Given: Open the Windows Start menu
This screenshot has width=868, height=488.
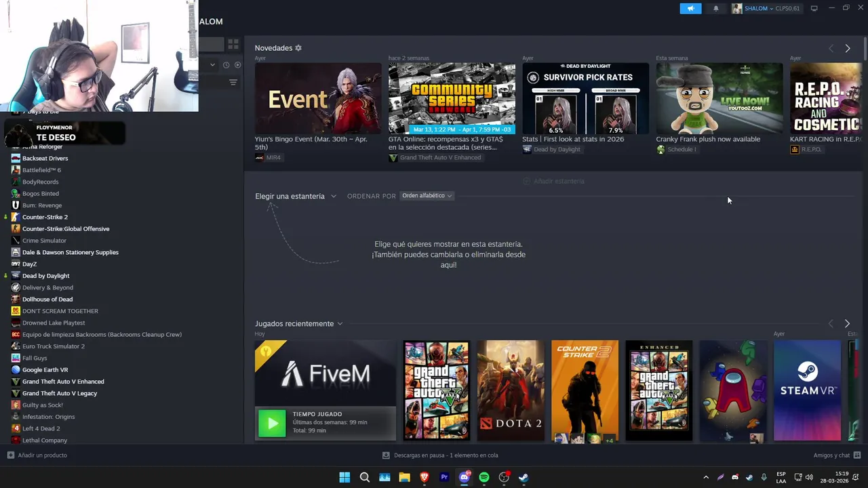Looking at the screenshot, I should click(344, 477).
